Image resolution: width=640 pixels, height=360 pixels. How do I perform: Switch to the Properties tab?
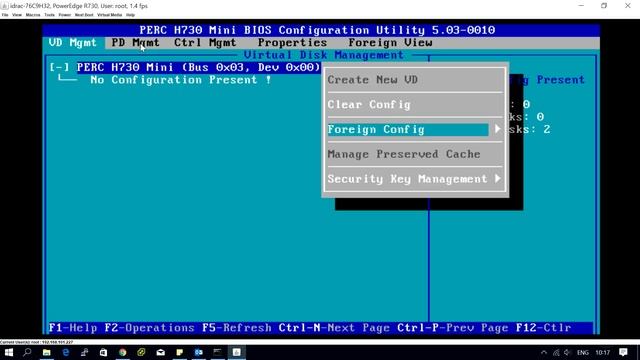[x=292, y=43]
